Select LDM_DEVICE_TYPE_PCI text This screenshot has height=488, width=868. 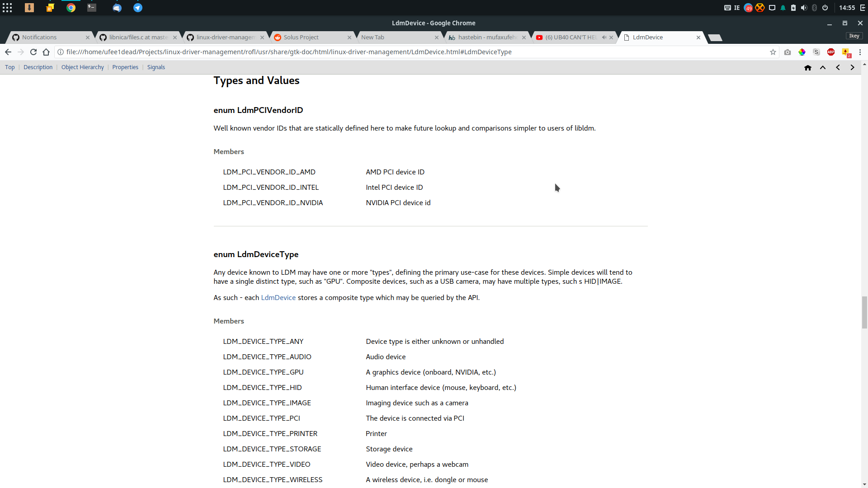click(x=261, y=418)
